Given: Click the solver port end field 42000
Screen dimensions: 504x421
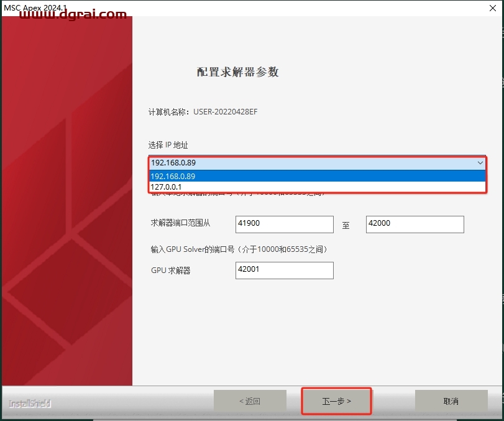Looking at the screenshot, I should coord(415,224).
